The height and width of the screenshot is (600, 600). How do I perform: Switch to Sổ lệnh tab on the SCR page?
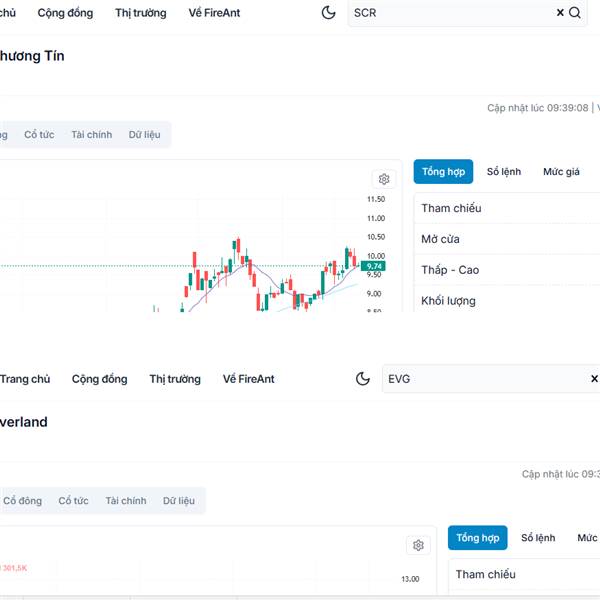coord(504,172)
